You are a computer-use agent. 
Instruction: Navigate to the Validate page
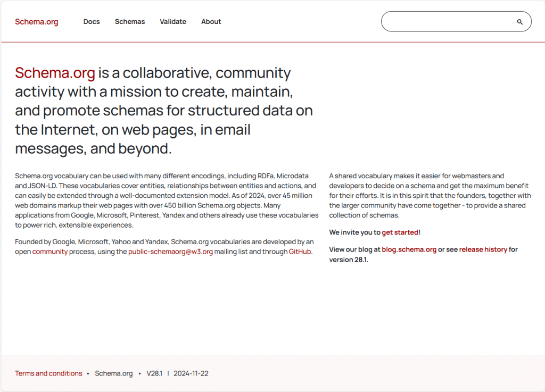(172, 22)
